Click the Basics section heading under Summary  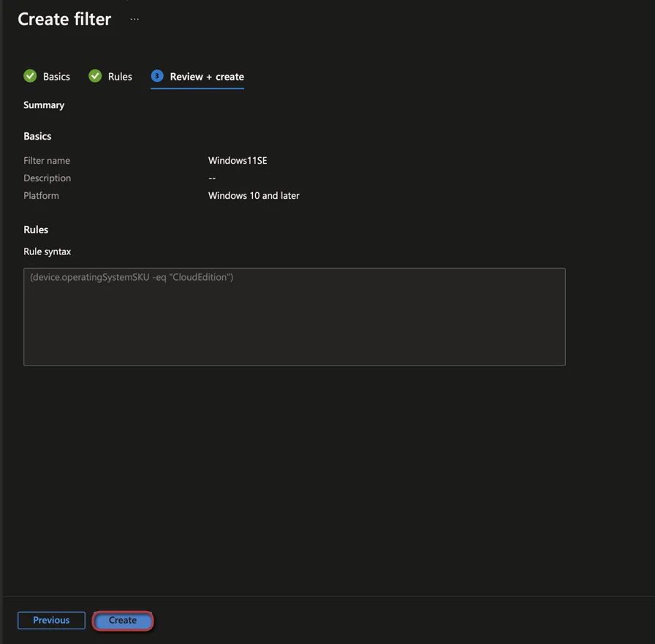(37, 136)
